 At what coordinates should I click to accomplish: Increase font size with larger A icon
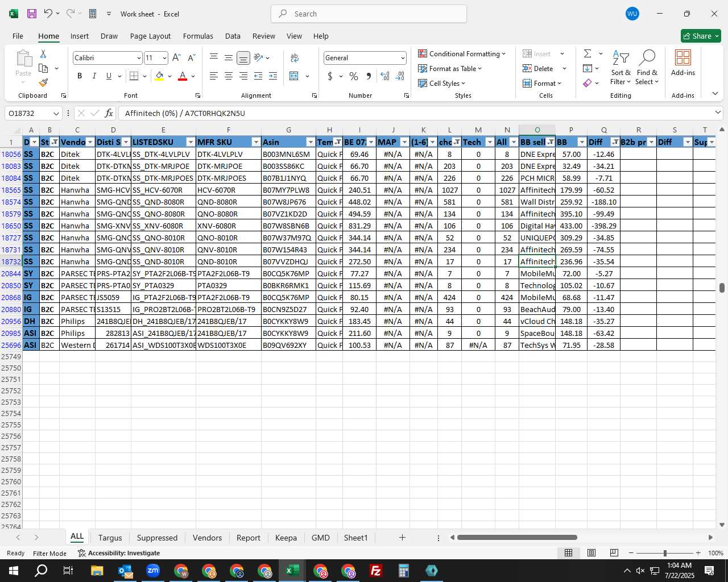coord(176,57)
